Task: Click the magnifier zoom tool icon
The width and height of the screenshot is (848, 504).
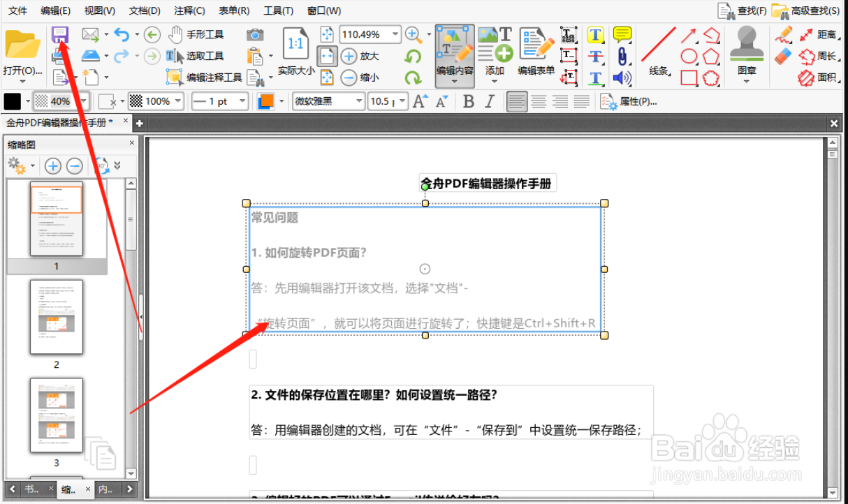Action: tap(414, 34)
